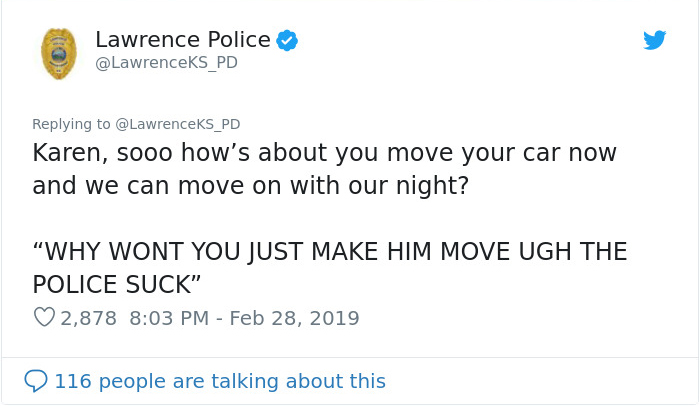Click the Feb 28, 2019 date

294,318
